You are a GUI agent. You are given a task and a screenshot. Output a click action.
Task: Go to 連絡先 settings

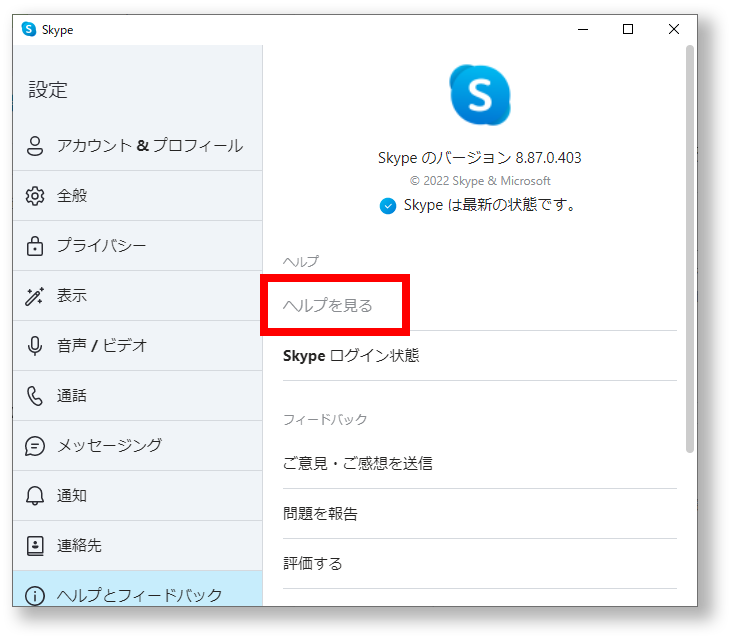pyautogui.click(x=137, y=546)
